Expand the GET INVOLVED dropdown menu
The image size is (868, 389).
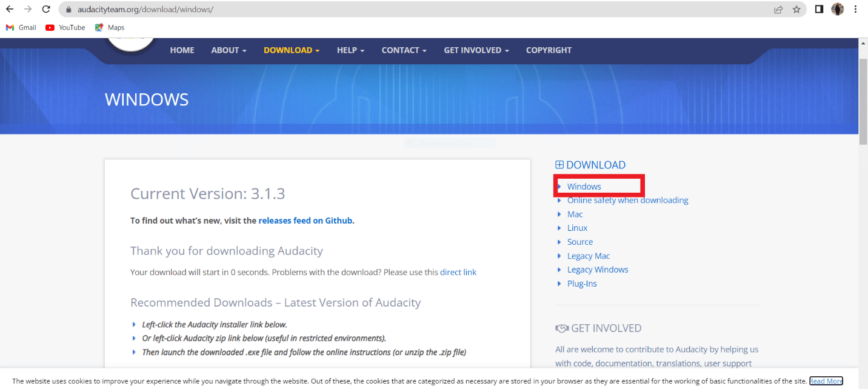pyautogui.click(x=476, y=50)
